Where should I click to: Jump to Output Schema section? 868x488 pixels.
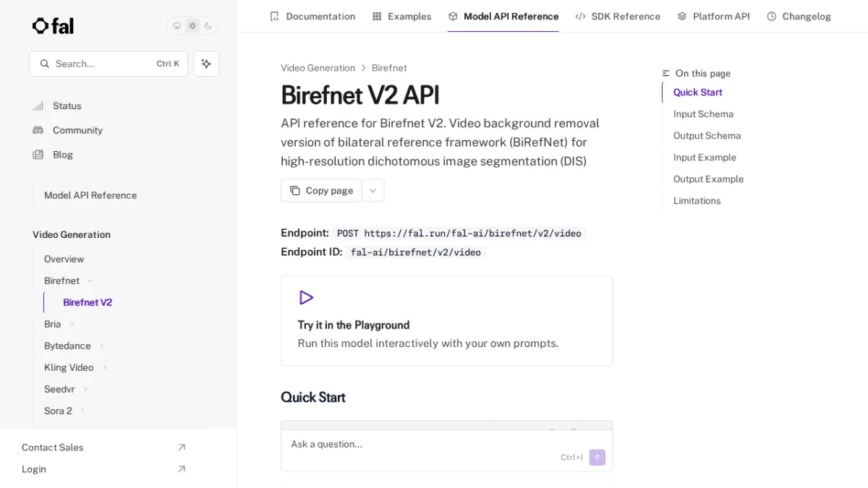tap(707, 136)
